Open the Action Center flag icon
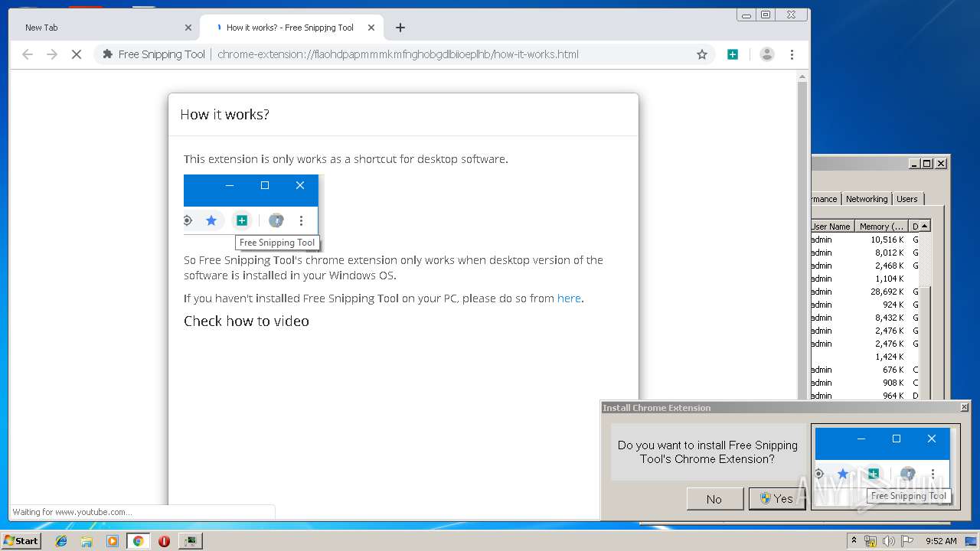 tap(907, 541)
